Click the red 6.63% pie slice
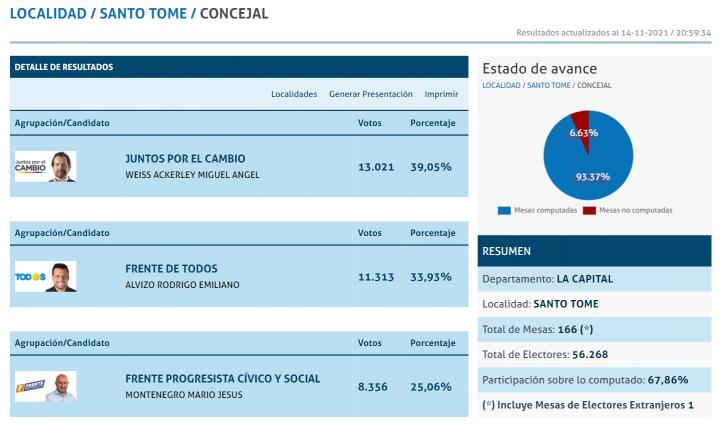The image size is (720, 425). 582,129
